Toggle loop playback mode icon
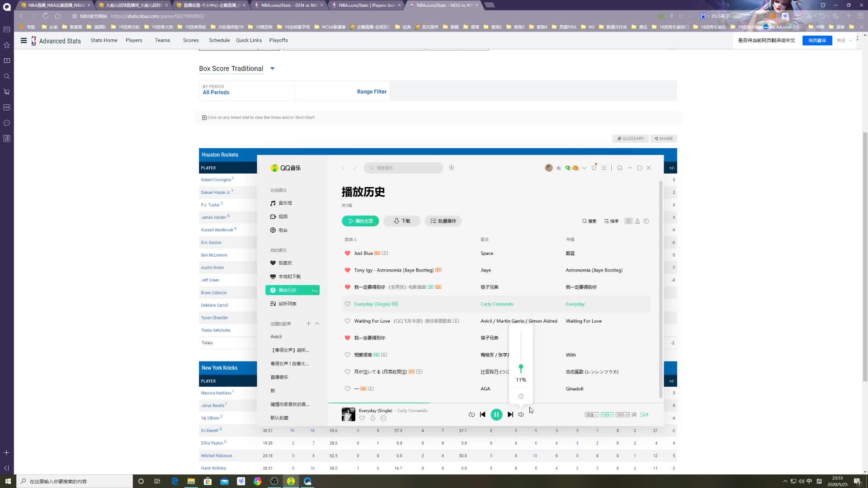Viewport: 868px width, 488px height. point(472,414)
